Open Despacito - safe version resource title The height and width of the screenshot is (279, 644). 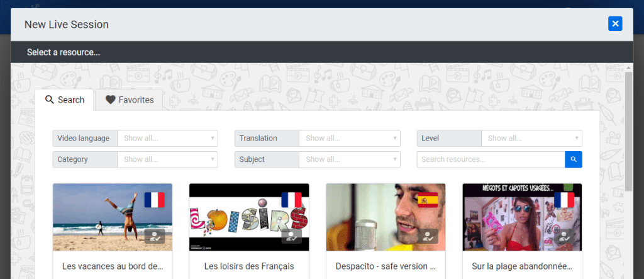click(x=386, y=266)
